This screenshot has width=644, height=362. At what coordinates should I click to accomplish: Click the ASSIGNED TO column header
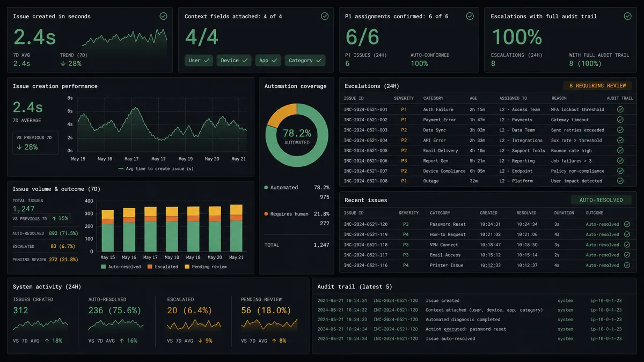point(513,99)
